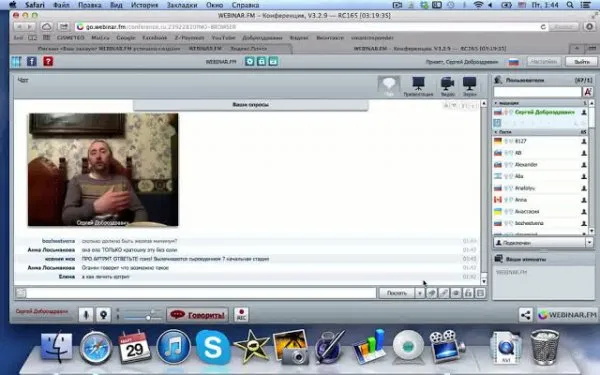Image resolution: width=600 pixels, height=375 pixels.
Task: Click person icon in the Alexander row
Action: point(584,165)
